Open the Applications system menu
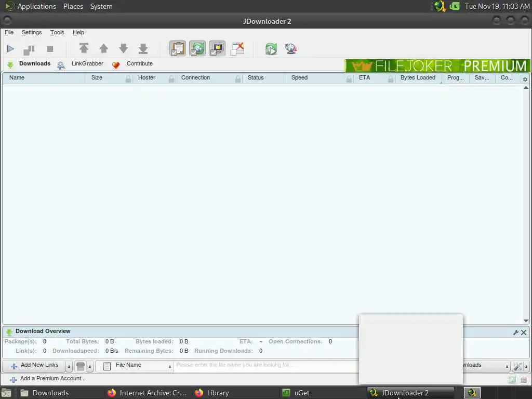 [37, 6]
